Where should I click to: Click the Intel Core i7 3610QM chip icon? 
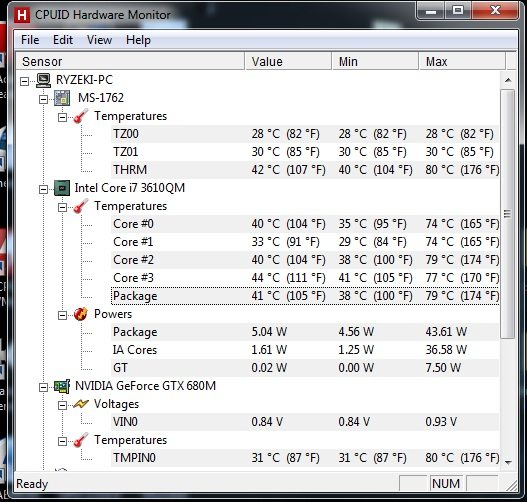tap(62, 188)
